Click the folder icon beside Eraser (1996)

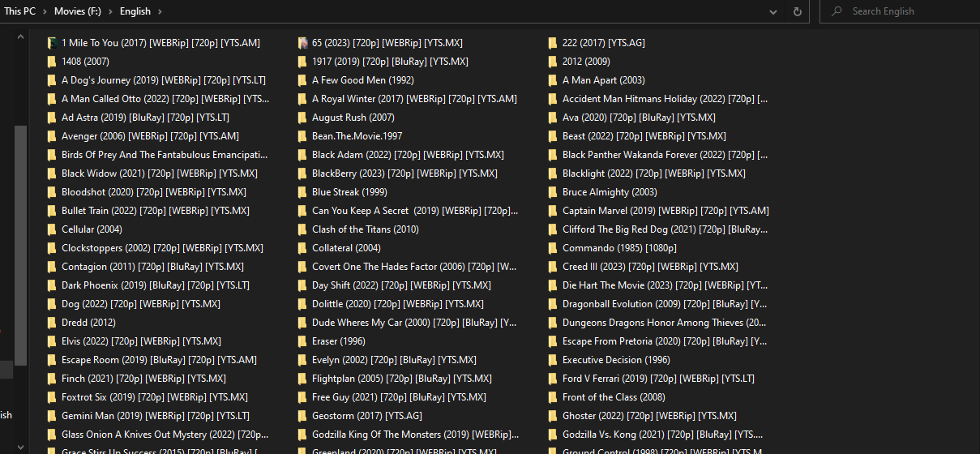point(302,341)
